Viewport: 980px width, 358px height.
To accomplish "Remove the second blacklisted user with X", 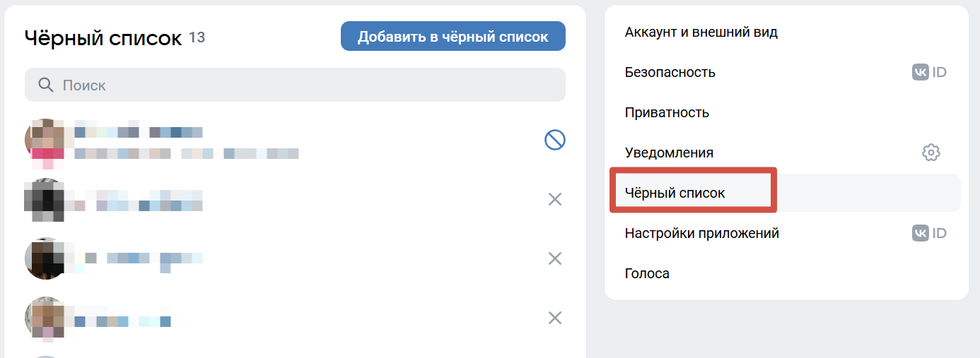I will pyautogui.click(x=555, y=200).
